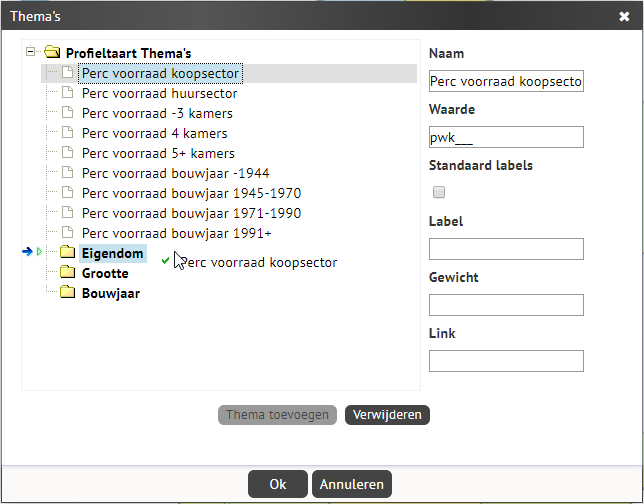Cancel with the Annuleren button

coord(352,484)
